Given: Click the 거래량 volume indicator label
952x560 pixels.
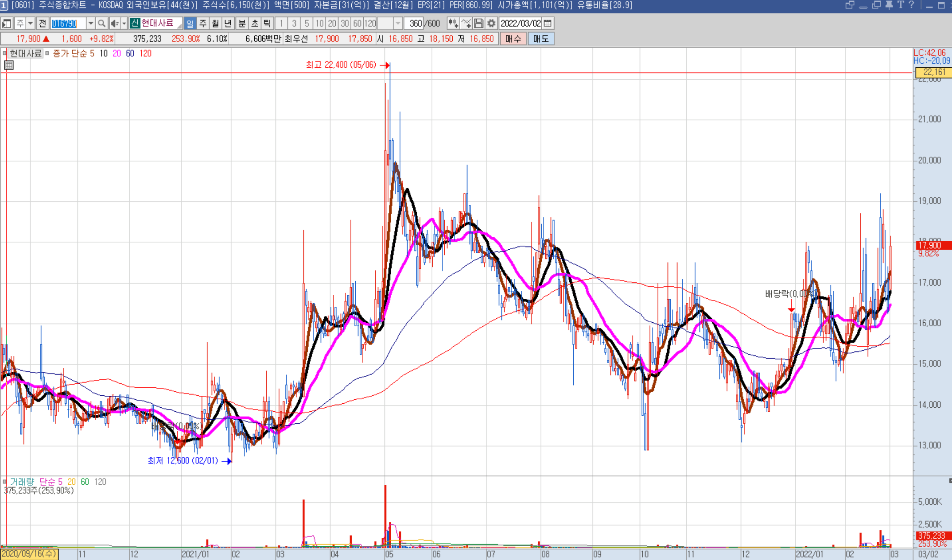Looking at the screenshot, I should [22, 482].
